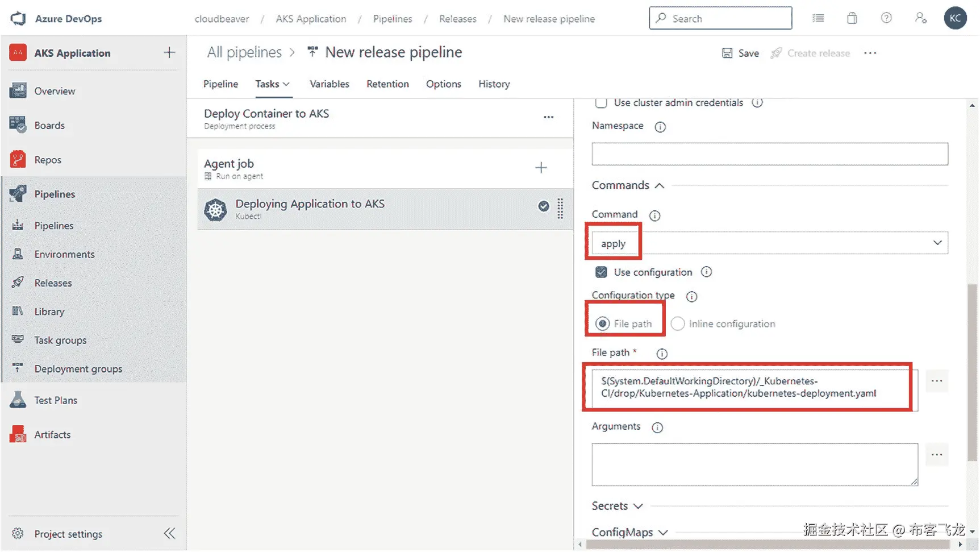Click the Azure DevOps logo icon

click(x=18, y=18)
